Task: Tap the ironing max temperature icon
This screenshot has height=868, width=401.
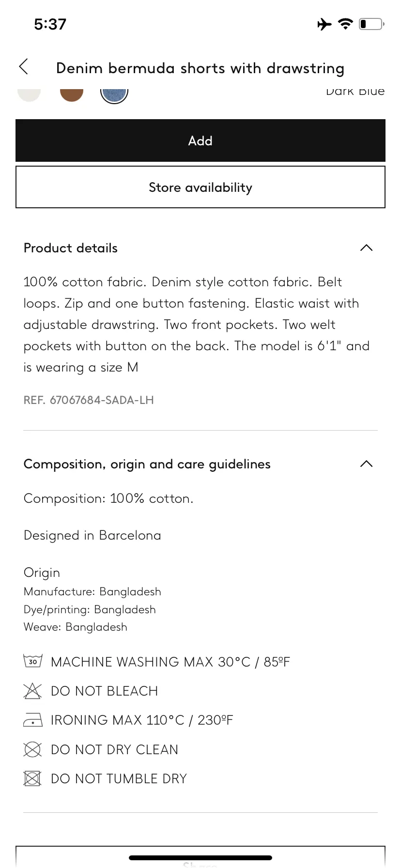Action: coord(32,720)
